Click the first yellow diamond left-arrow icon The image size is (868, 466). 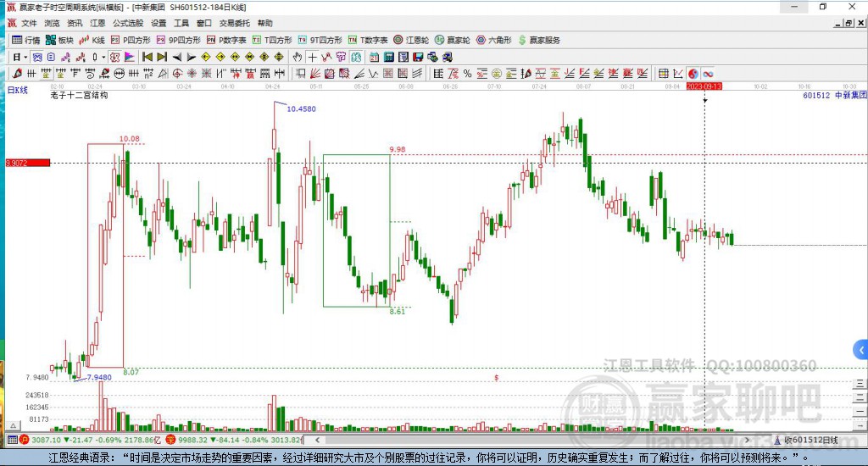pos(206,57)
